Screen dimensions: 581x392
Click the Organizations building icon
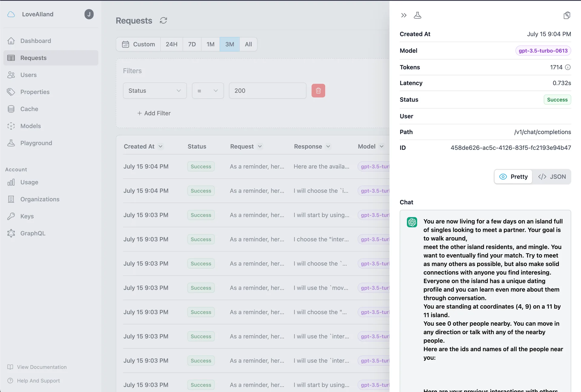tap(11, 199)
